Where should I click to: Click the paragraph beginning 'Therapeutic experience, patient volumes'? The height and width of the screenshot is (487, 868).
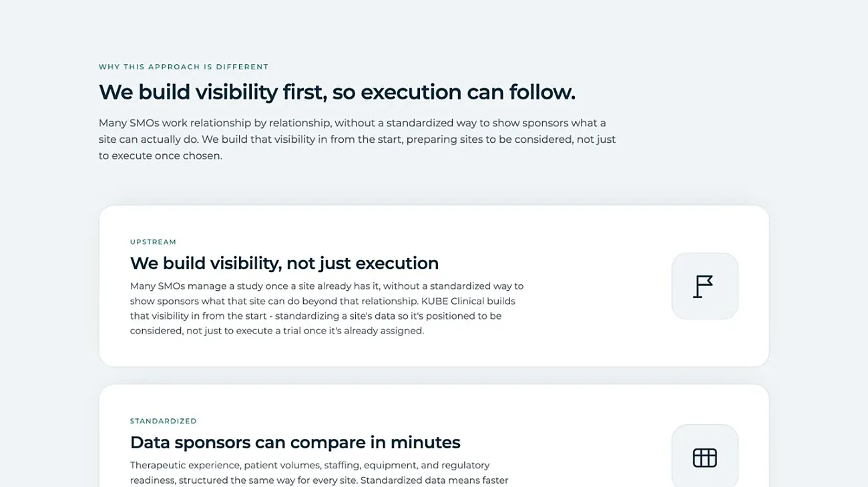(x=319, y=472)
